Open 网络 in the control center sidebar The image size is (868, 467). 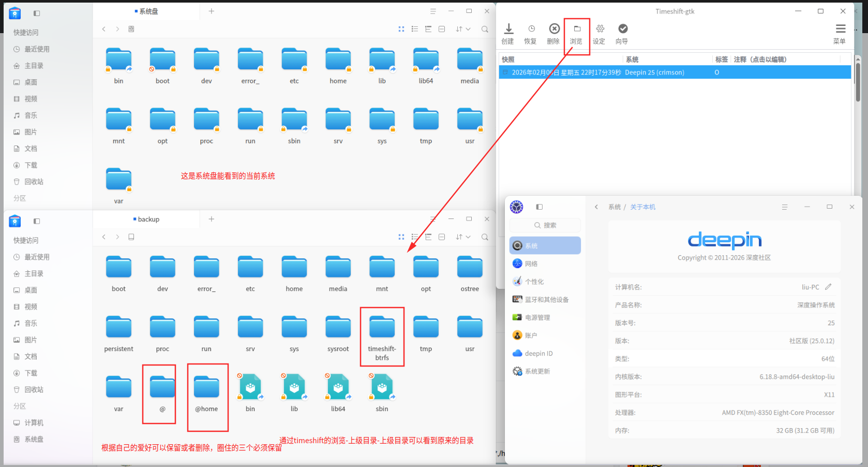pos(545,264)
